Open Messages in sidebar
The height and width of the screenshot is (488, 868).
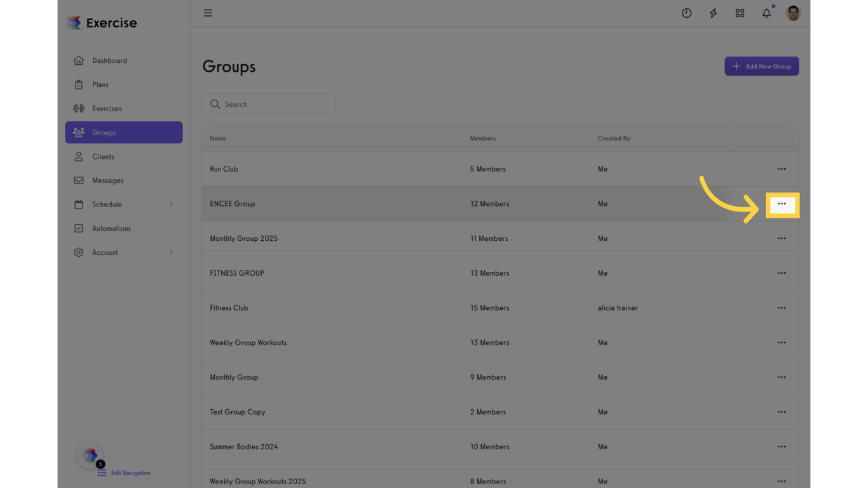tap(124, 180)
